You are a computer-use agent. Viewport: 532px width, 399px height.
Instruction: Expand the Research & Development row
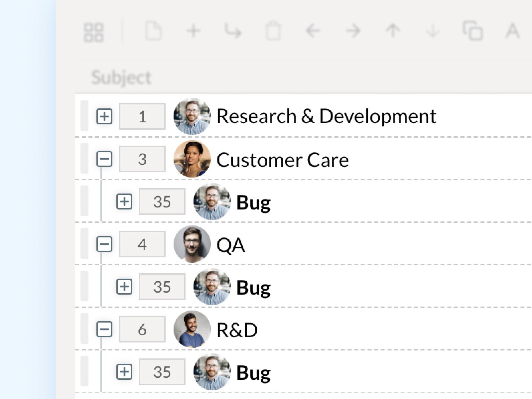click(x=104, y=116)
